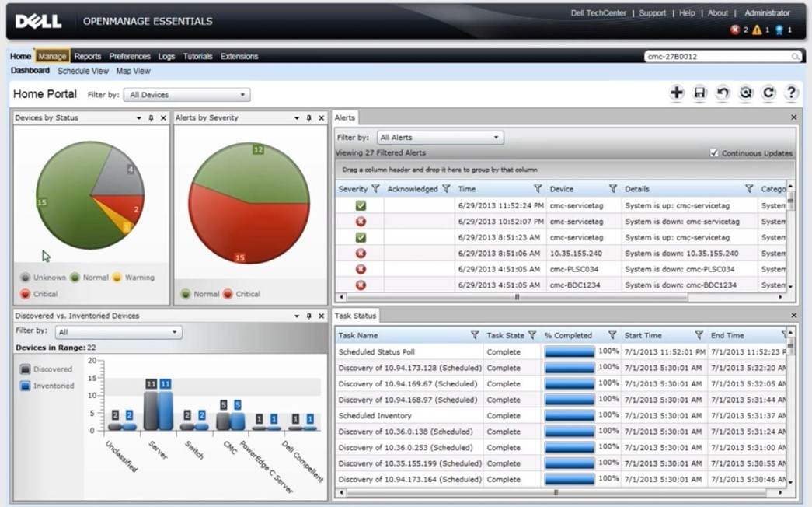Screen dimensions: 812x507
Task: Switch to Schedule View
Action: point(83,71)
